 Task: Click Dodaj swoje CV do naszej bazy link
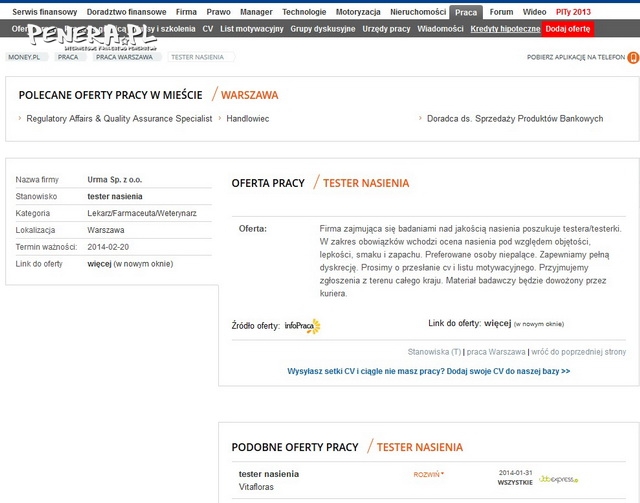(x=508, y=371)
